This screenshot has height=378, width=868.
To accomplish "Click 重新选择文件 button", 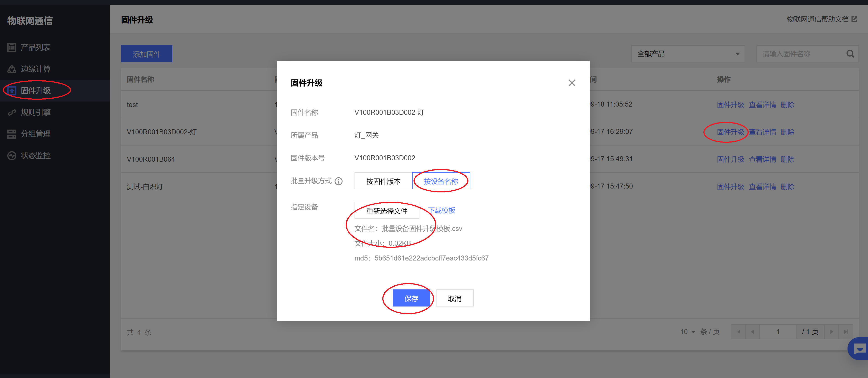I will coord(386,211).
